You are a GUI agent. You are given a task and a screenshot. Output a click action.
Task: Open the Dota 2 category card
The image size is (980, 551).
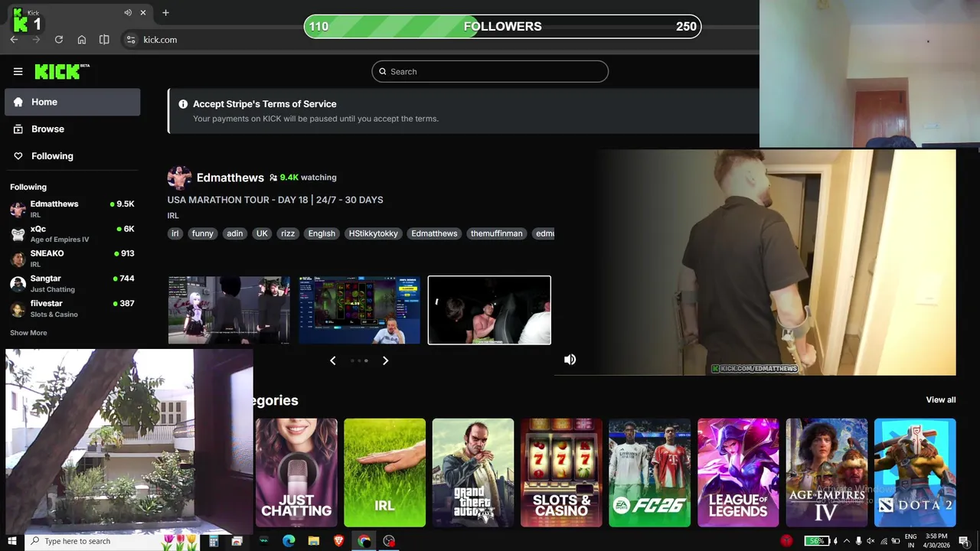click(x=915, y=472)
